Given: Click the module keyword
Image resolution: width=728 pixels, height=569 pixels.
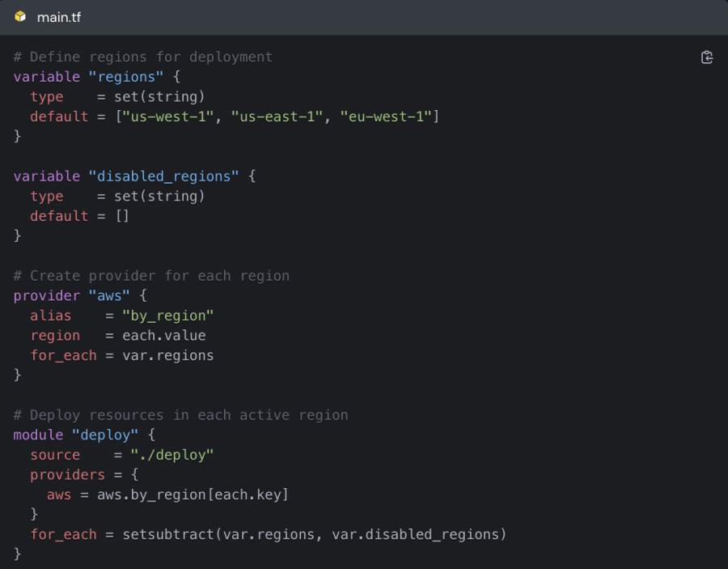Looking at the screenshot, I should click(38, 435).
